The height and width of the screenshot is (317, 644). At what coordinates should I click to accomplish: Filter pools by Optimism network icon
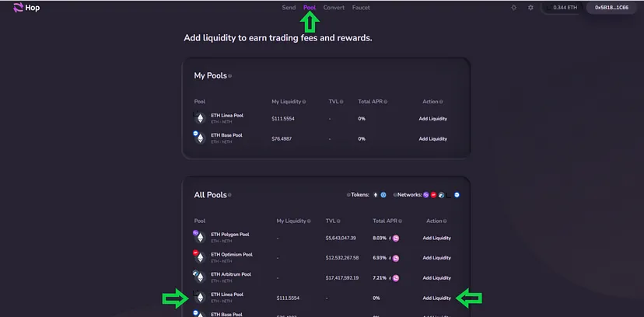(434, 194)
